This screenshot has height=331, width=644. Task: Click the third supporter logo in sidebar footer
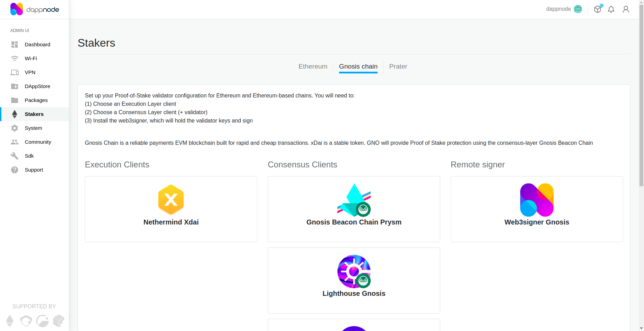[x=42, y=321]
